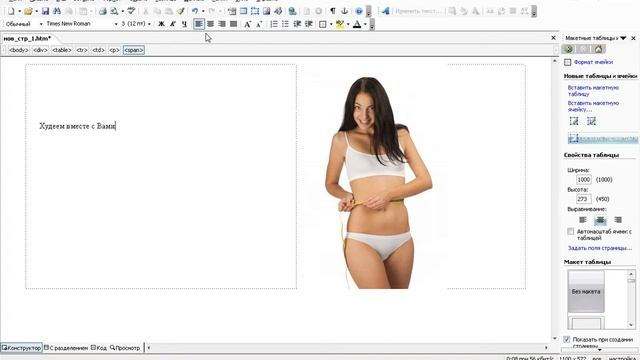
Task: Select the <body> tag
Action: coord(19,50)
